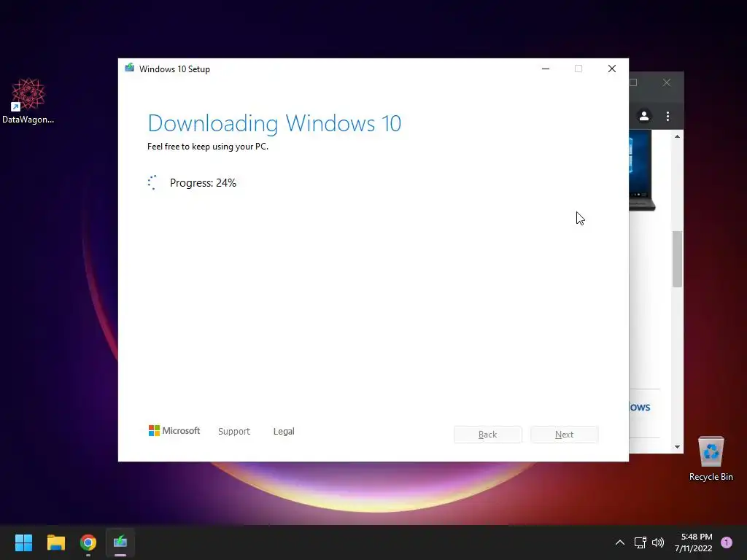Select Windows 10 Setup taskbar icon
747x560 pixels.
(120, 542)
